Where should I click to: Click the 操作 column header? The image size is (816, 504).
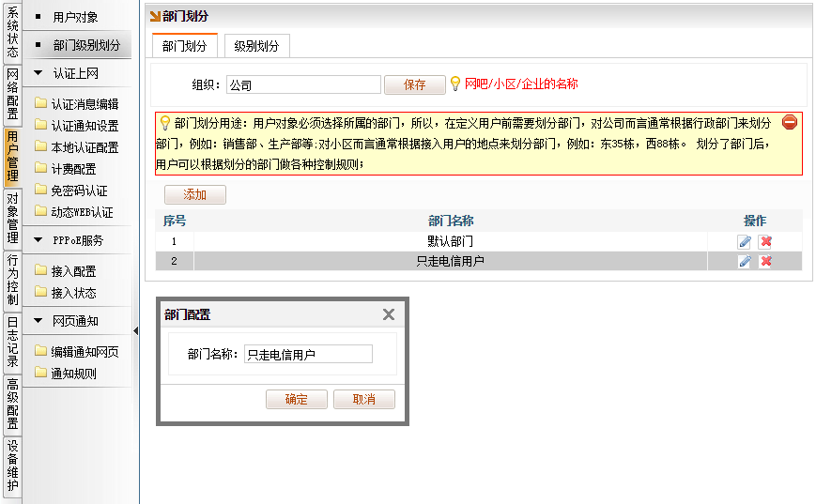(x=755, y=221)
